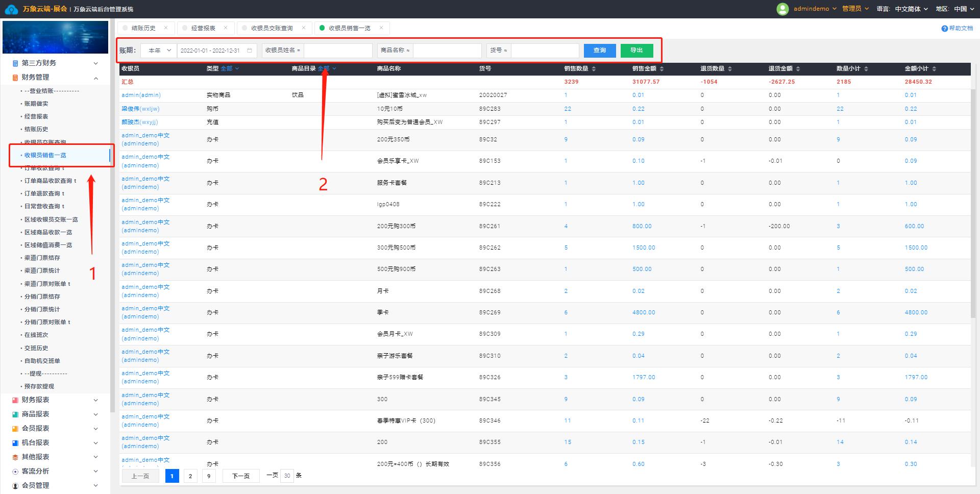Click the table vertical scrollbar
Screen dimensions: 980x494
[973, 204]
